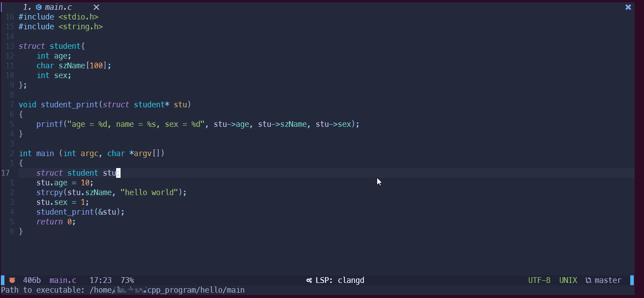Click the 73% scroll percentage indicator

coord(127,280)
